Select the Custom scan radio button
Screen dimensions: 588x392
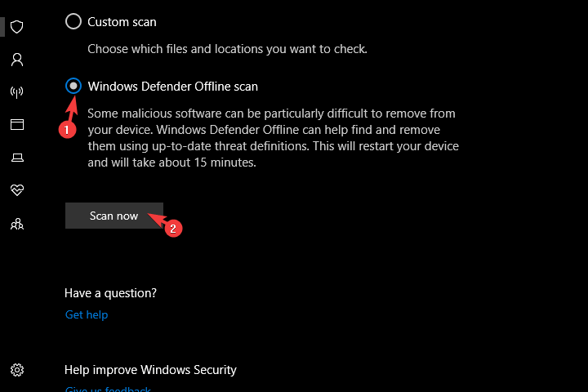click(73, 21)
